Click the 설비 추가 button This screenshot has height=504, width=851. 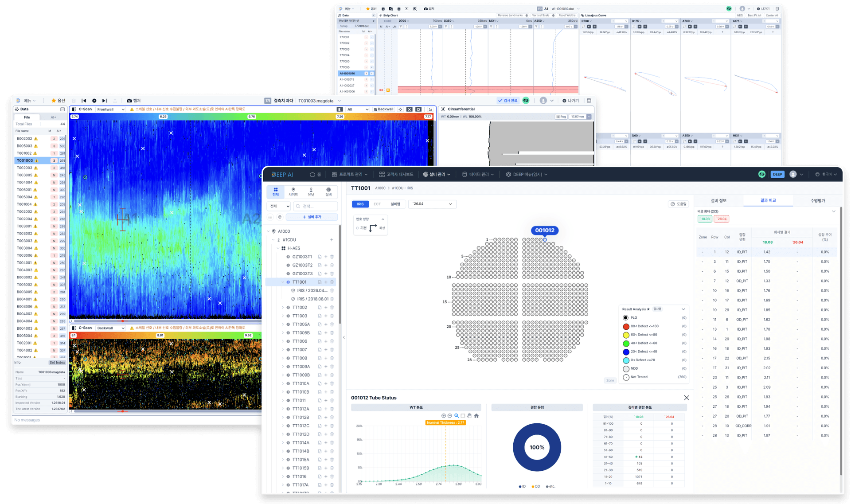(x=312, y=217)
